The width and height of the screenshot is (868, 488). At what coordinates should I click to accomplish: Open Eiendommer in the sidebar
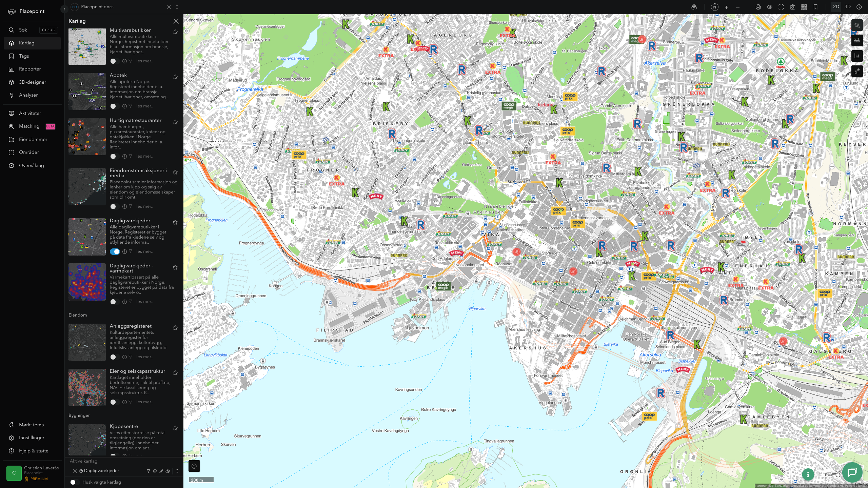tap(32, 140)
